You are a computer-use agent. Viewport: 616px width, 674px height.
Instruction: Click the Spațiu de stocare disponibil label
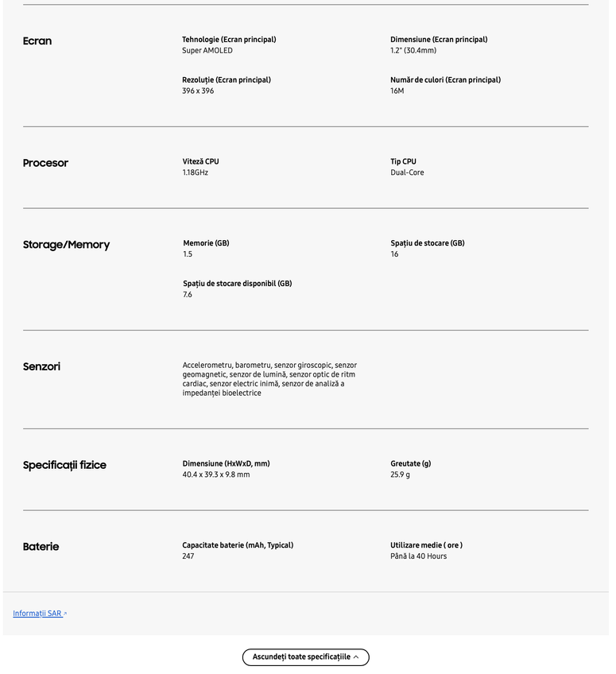tap(237, 284)
